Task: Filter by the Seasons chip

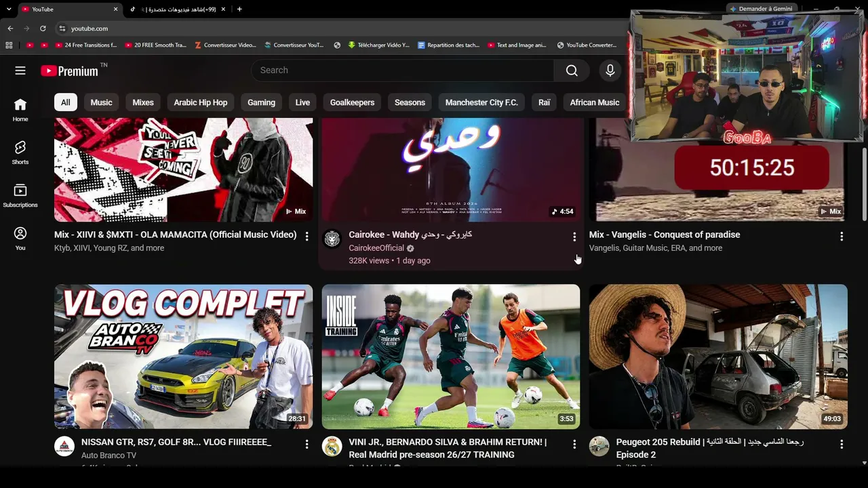Action: 410,102
